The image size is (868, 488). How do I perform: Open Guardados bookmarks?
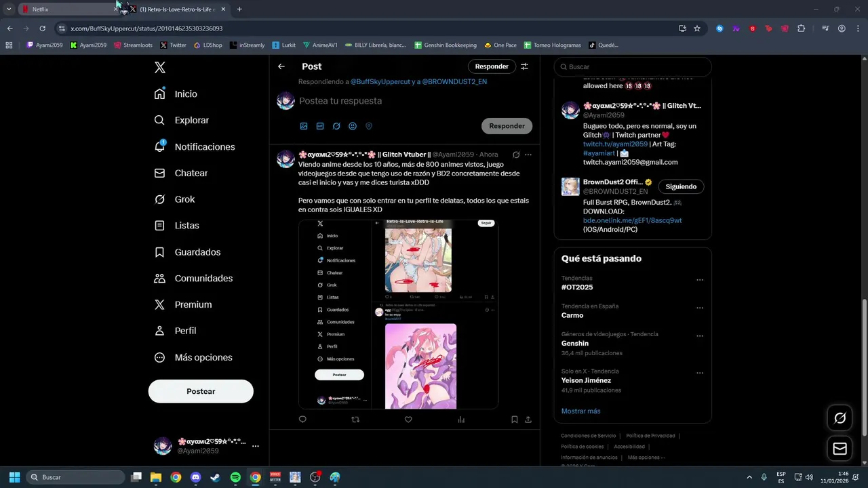(188, 251)
